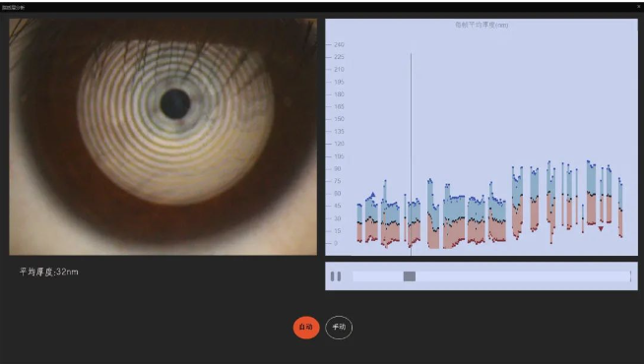
Task: Click the 0 label on the y-axis
Action: (336, 243)
